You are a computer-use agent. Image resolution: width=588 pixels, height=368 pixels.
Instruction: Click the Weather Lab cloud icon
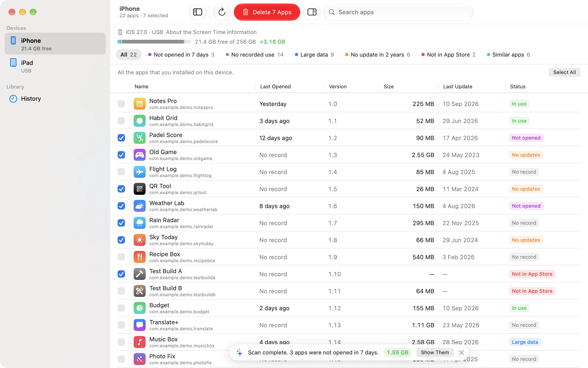click(139, 206)
